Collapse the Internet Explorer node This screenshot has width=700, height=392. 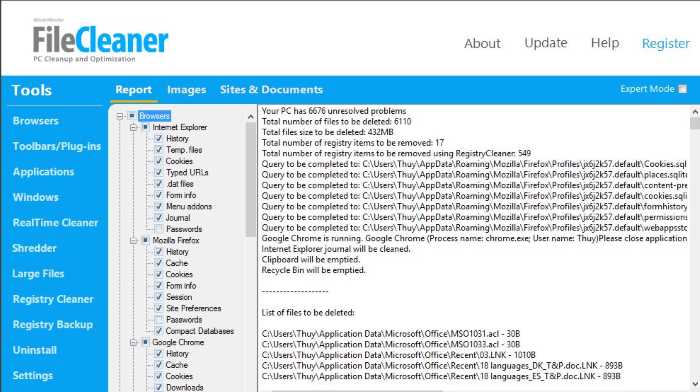coord(133,128)
